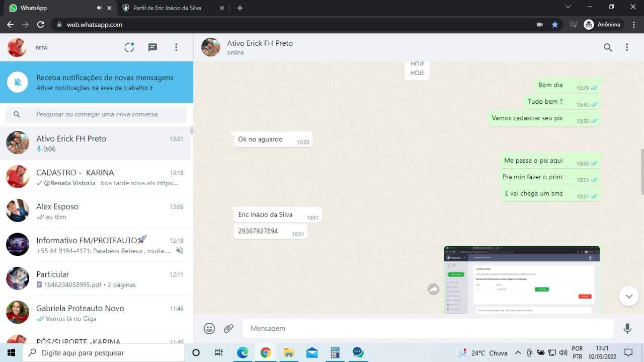Record a voice message with microphone
This screenshot has width=644, height=362.
627,328
